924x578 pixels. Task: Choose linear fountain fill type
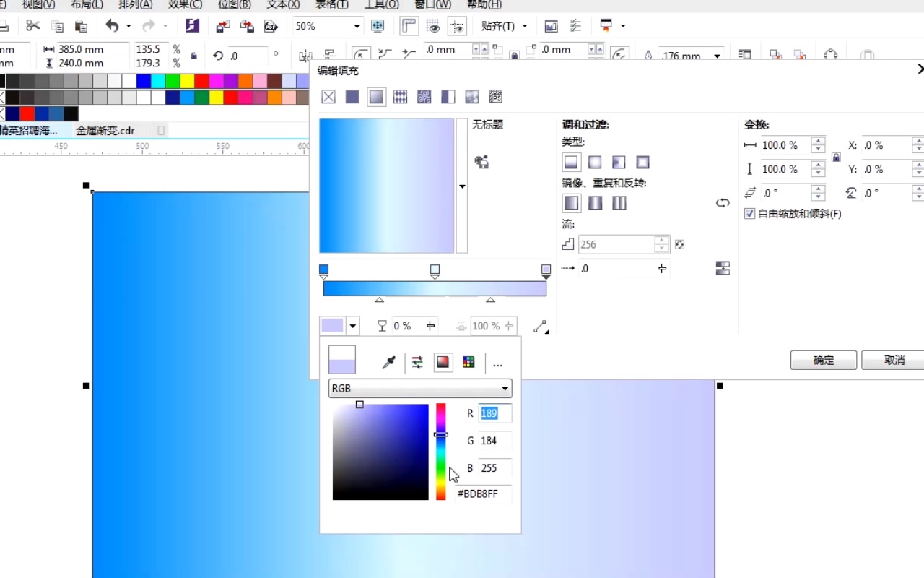[571, 162]
